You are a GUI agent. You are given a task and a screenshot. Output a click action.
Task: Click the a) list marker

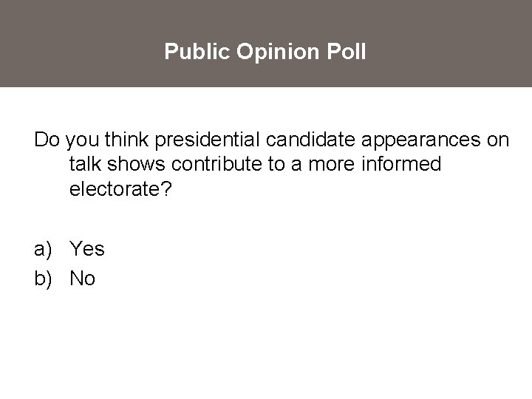44,249
